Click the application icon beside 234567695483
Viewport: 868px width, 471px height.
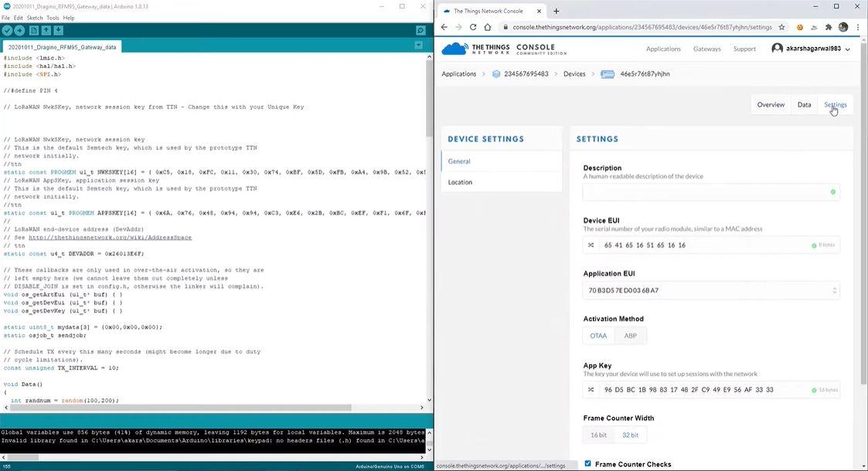[x=496, y=74]
